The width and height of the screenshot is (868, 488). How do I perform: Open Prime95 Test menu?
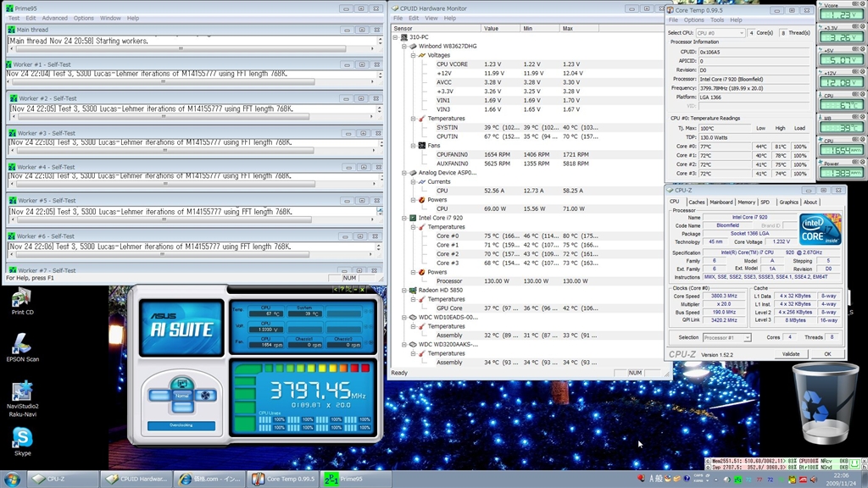point(14,19)
